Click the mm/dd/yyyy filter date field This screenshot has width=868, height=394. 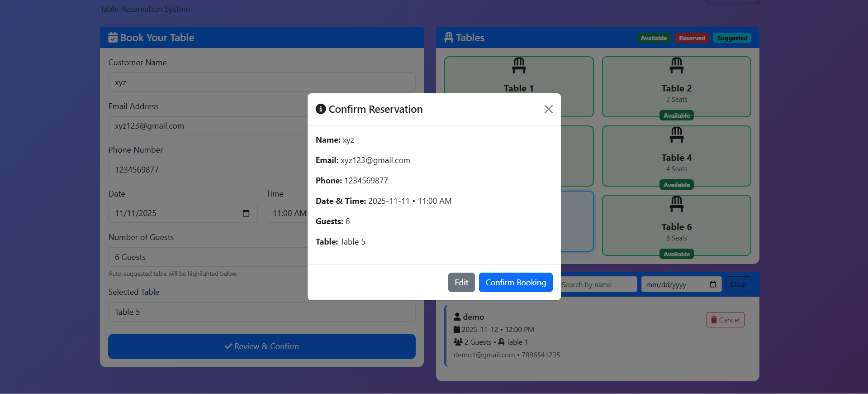682,284
